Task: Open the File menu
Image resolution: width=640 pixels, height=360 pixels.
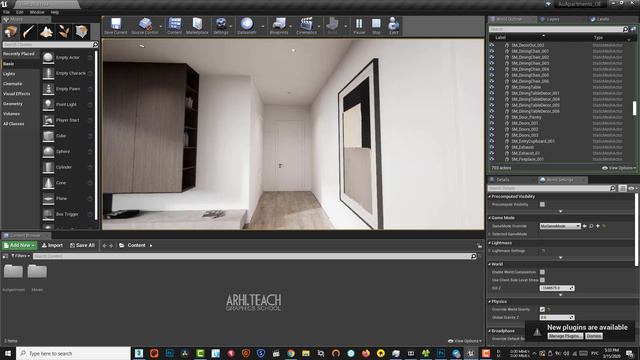Action: (x=7, y=12)
